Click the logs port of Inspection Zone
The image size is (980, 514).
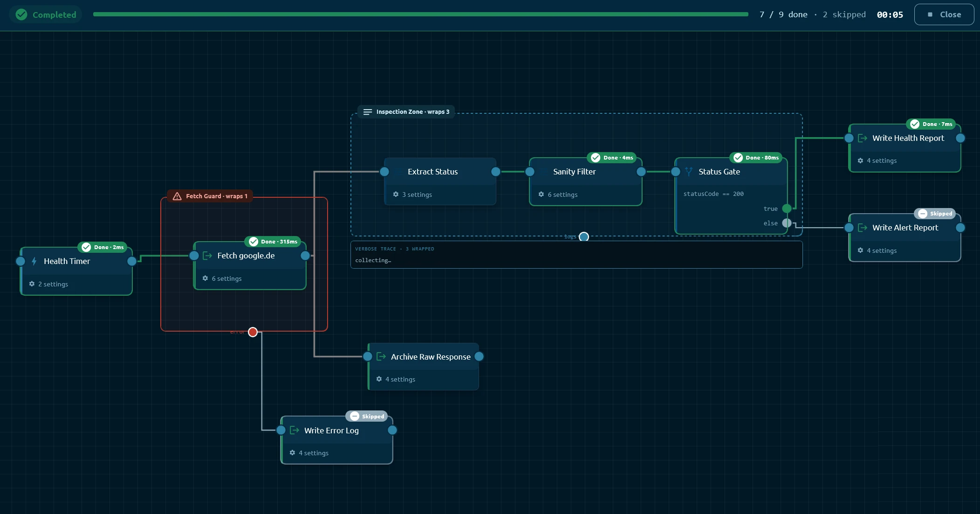pos(584,236)
